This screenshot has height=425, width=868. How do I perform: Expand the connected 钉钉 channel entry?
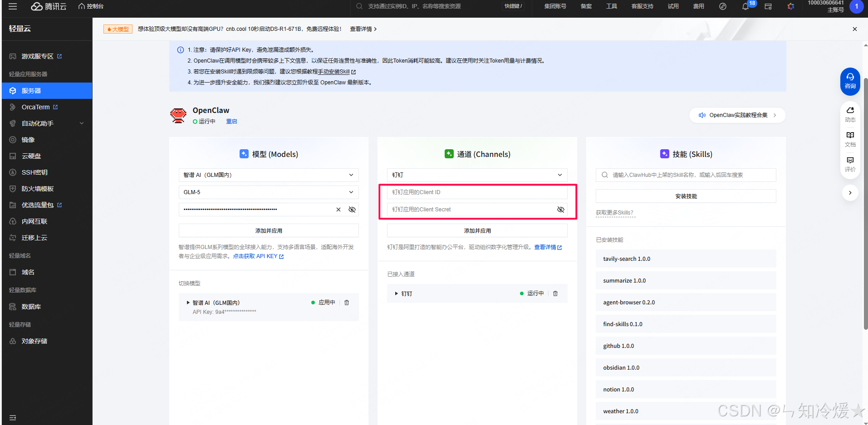point(397,293)
